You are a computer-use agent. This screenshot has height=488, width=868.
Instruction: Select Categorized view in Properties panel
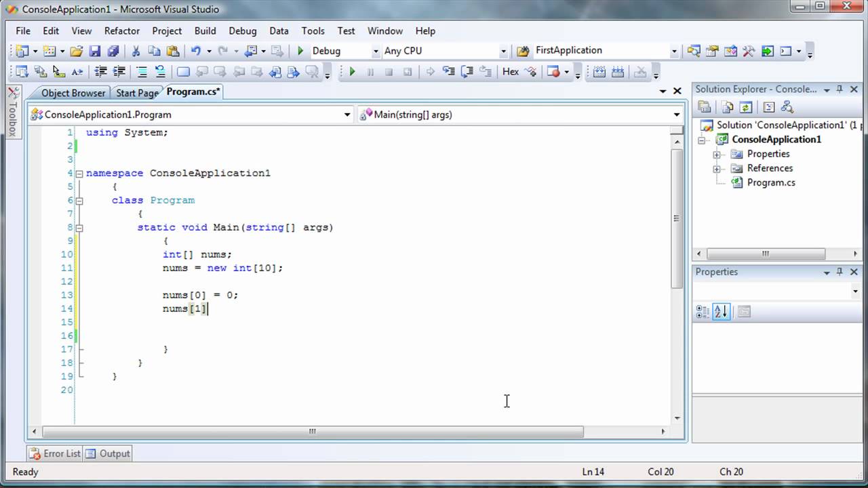[x=703, y=312]
